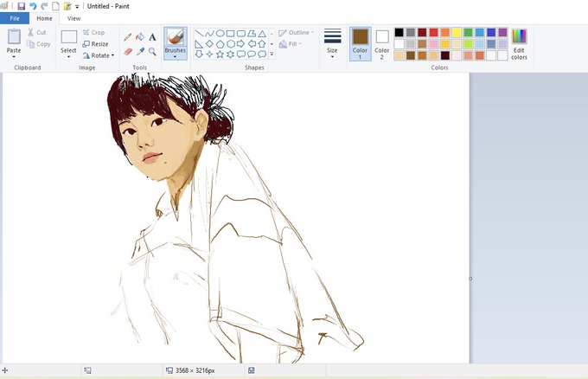Open the Paste dropdown arrow

pyautogui.click(x=14, y=56)
